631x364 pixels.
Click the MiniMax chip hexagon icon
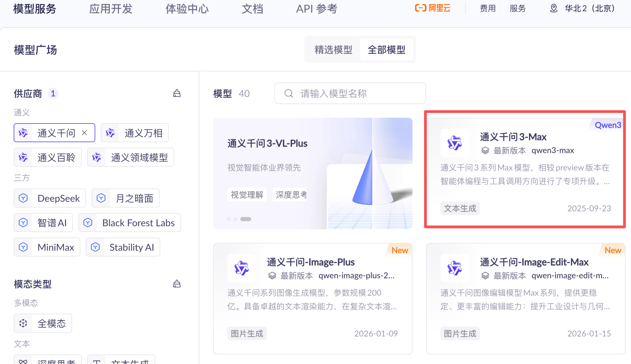23,247
